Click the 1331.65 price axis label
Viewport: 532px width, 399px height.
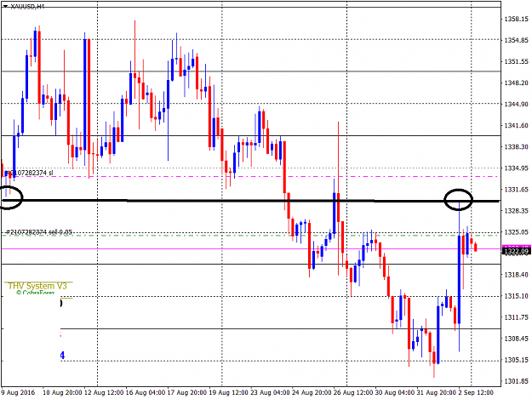coord(516,190)
